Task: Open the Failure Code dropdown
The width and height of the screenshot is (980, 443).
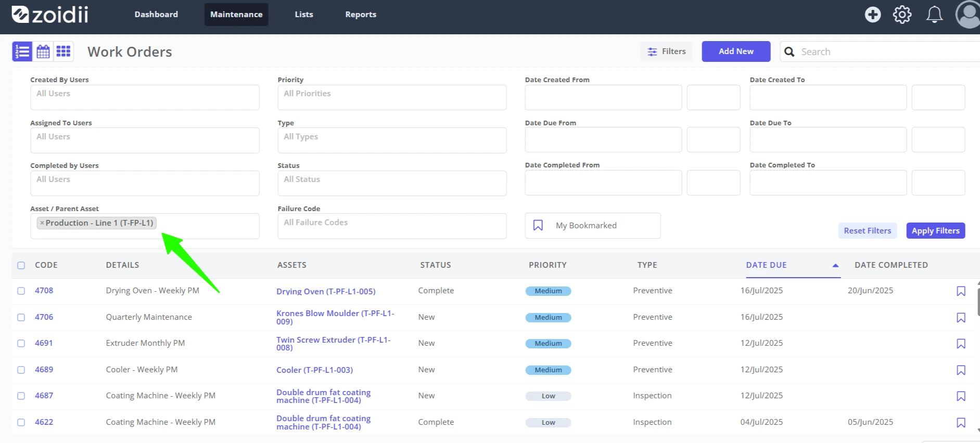Action: click(x=392, y=226)
